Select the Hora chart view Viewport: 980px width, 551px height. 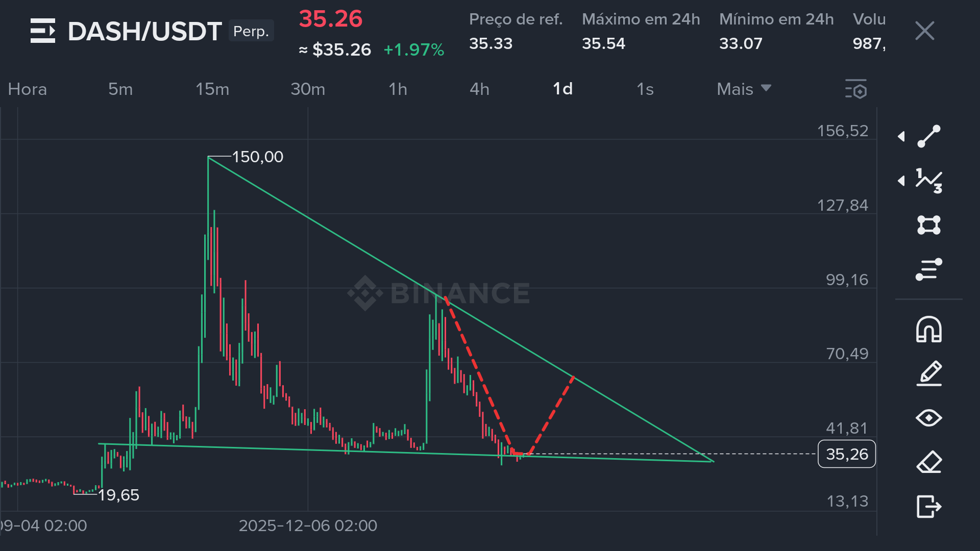click(x=28, y=89)
